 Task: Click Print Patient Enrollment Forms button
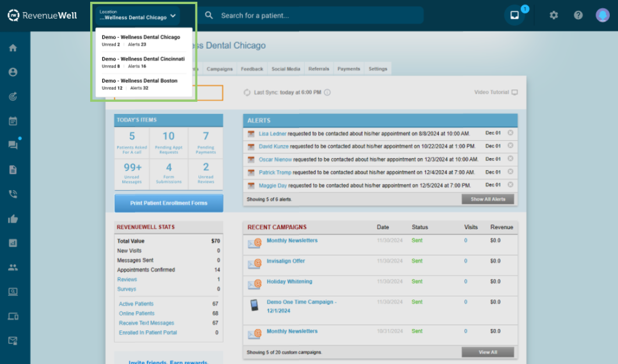pos(169,204)
